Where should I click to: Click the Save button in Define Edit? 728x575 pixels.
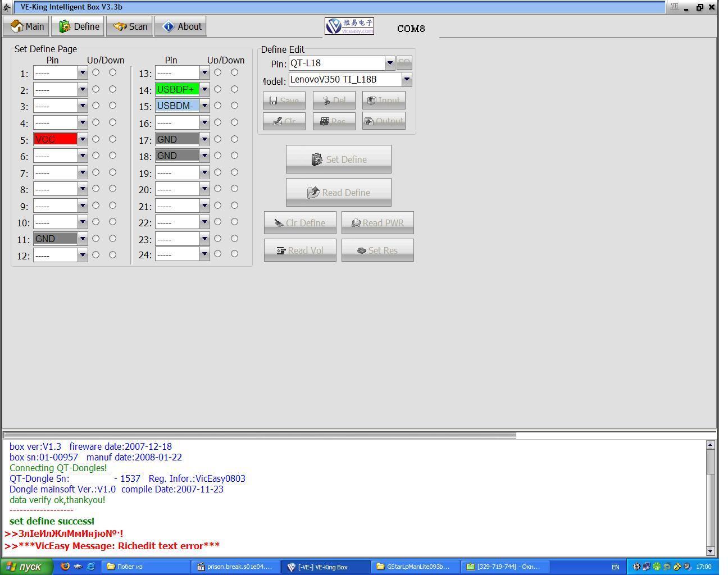284,101
